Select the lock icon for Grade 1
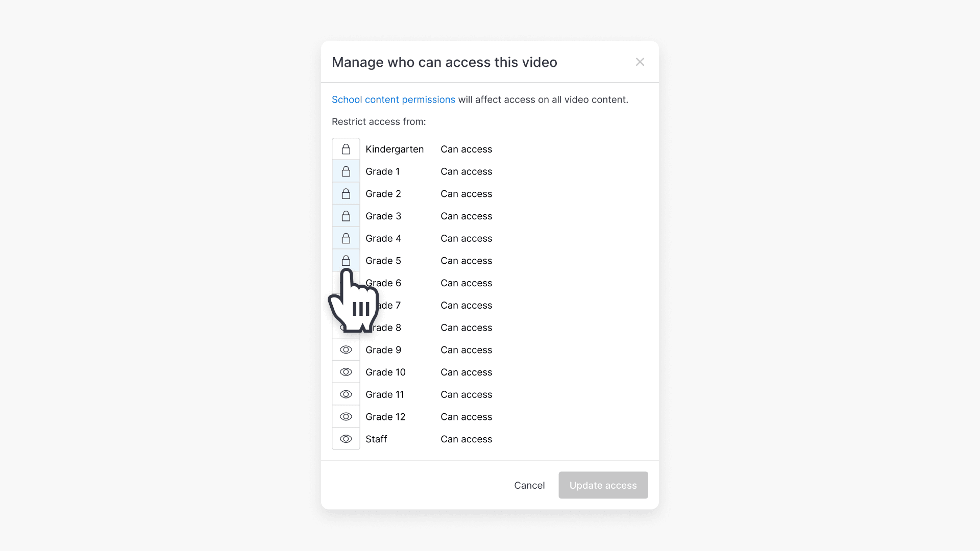Image resolution: width=980 pixels, height=551 pixels. coord(346,171)
